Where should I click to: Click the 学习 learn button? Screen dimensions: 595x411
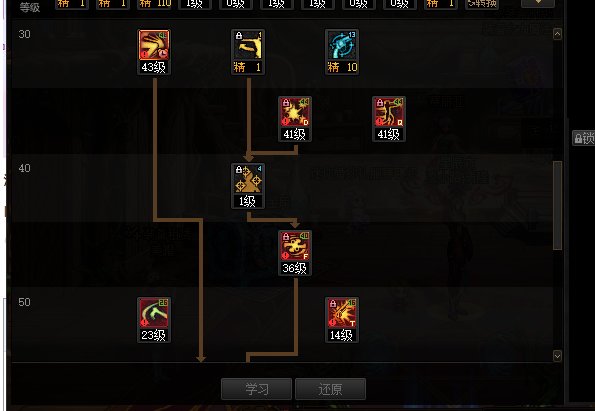257,389
